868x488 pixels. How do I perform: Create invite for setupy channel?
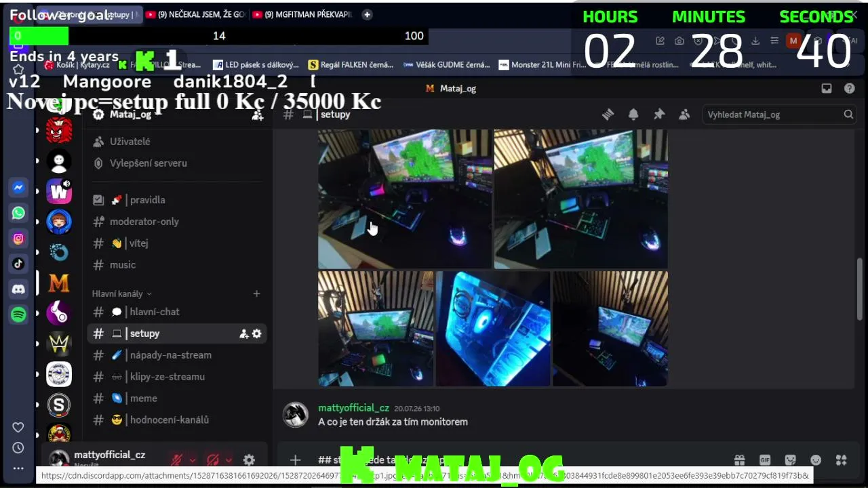pos(244,333)
